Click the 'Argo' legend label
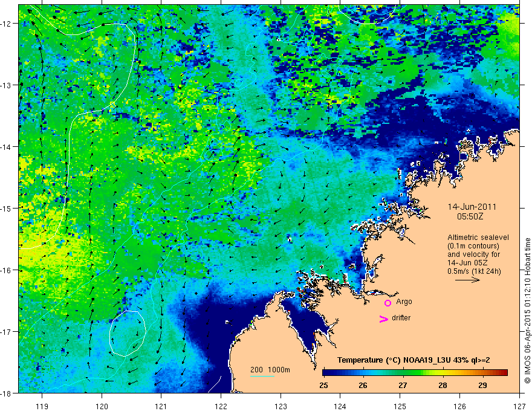This screenshot has width=532, height=411. [404, 302]
